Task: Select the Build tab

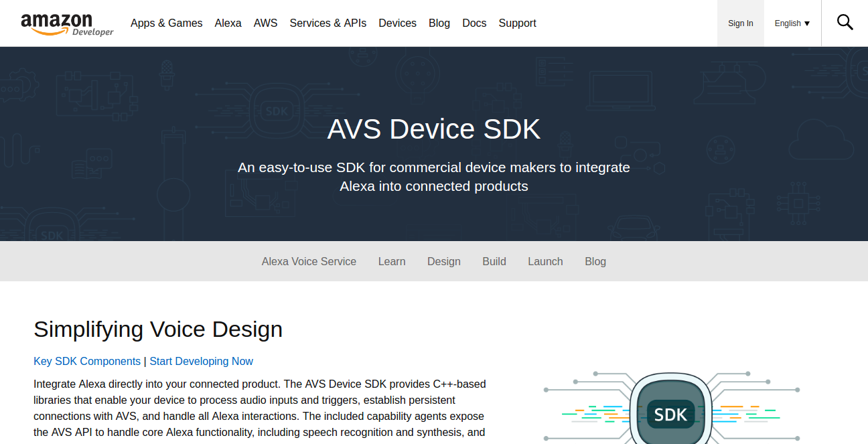Action: tap(494, 261)
